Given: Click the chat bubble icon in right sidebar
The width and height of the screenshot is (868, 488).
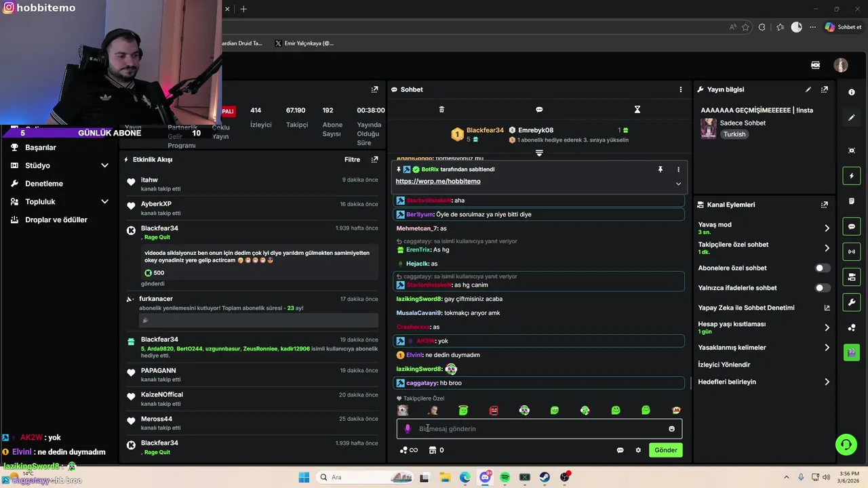Looking at the screenshot, I should [x=852, y=226].
